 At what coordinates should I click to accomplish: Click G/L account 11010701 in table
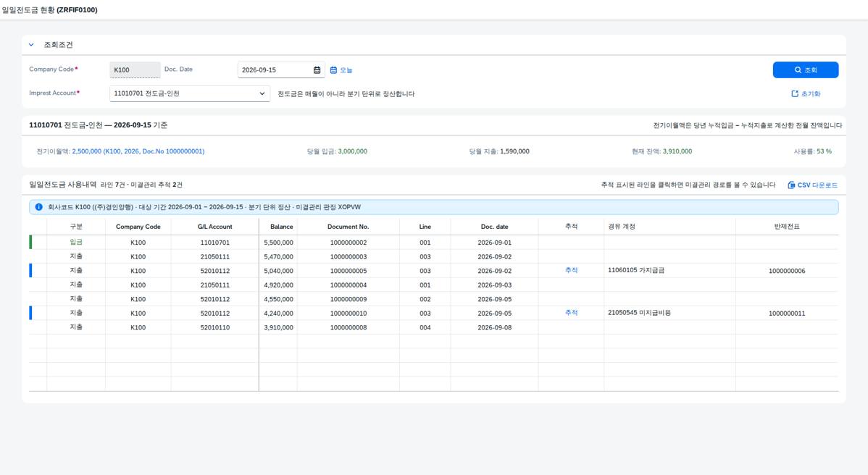(x=214, y=243)
